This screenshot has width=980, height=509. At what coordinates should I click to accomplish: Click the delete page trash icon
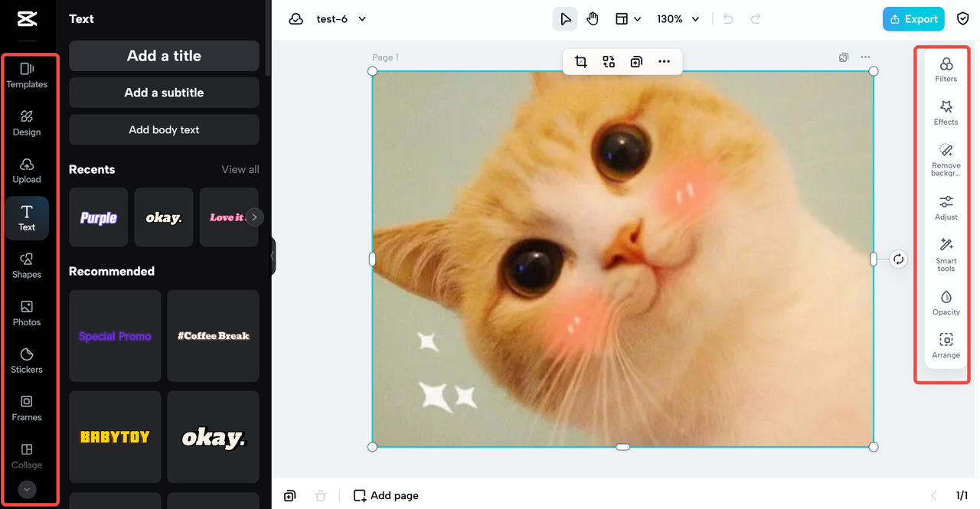pos(321,496)
